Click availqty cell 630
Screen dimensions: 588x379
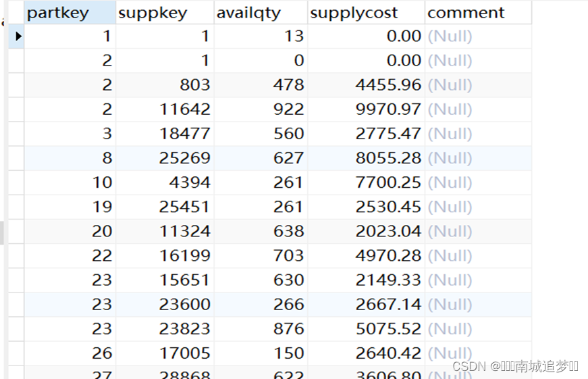(x=261, y=280)
